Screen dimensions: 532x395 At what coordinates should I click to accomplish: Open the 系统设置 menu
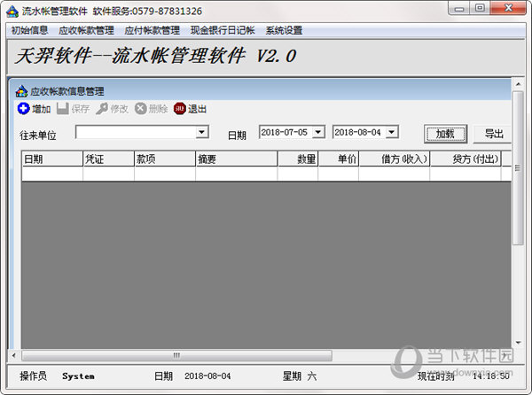tap(284, 30)
